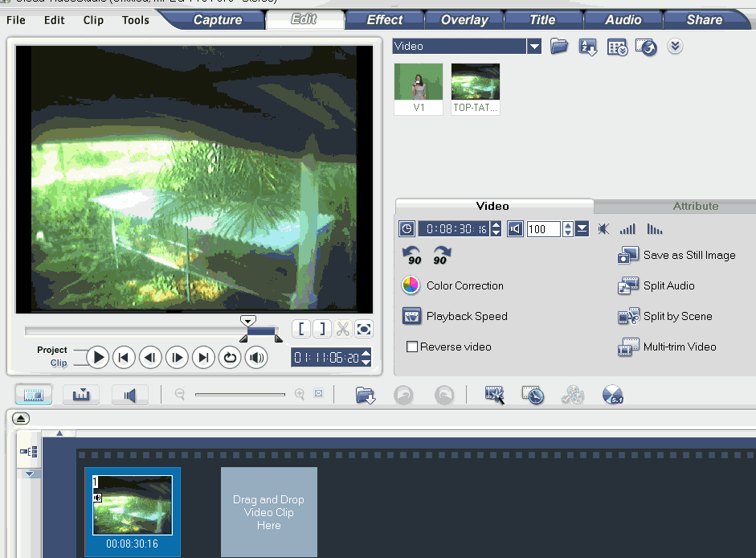Viewport: 756px width, 558px height.
Task: Set the mark-out point bracket
Action: tap(322, 329)
